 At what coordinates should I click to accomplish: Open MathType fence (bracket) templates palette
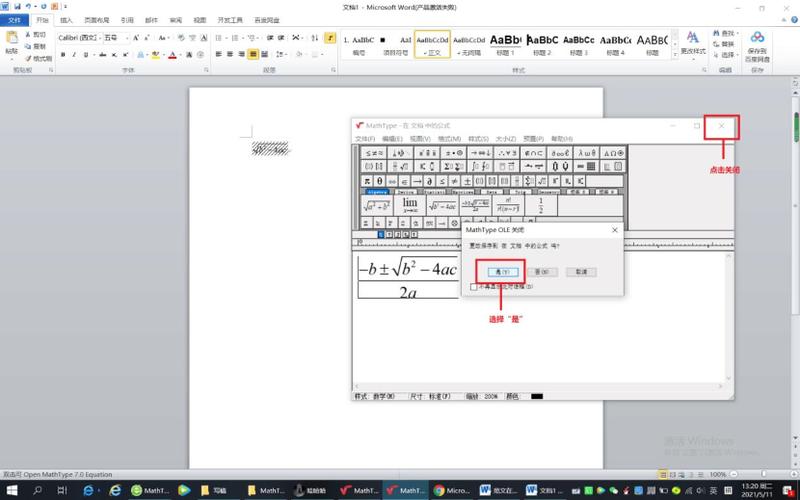pos(373,166)
